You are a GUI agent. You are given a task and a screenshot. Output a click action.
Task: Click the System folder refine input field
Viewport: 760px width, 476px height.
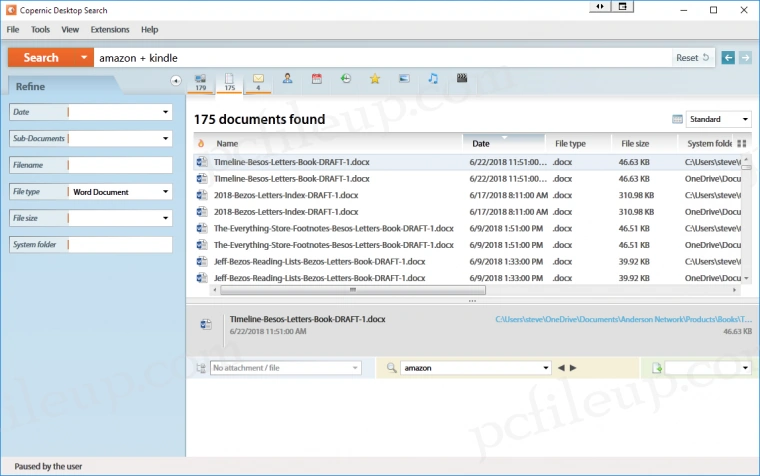tap(120, 245)
